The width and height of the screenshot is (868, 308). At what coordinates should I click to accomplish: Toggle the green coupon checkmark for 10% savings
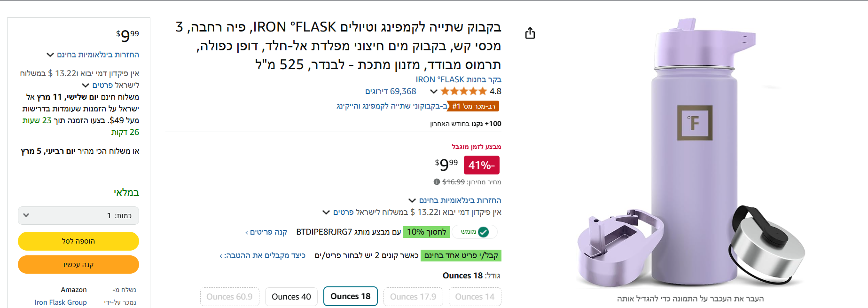click(x=483, y=232)
